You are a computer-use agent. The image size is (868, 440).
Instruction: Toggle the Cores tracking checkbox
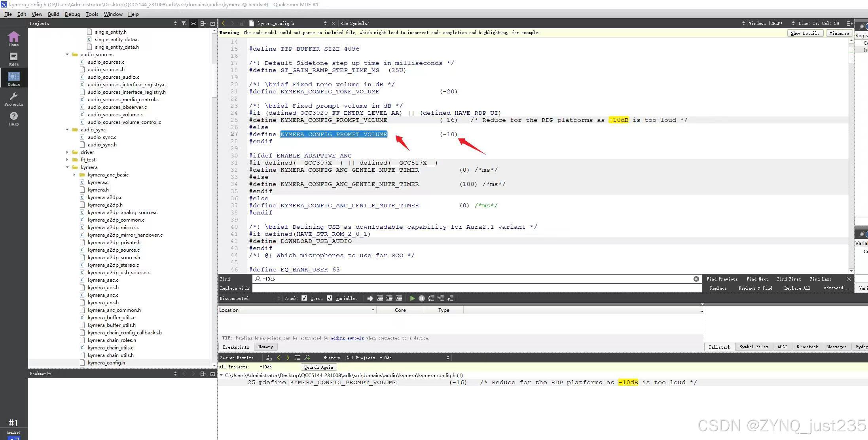pyautogui.click(x=304, y=298)
